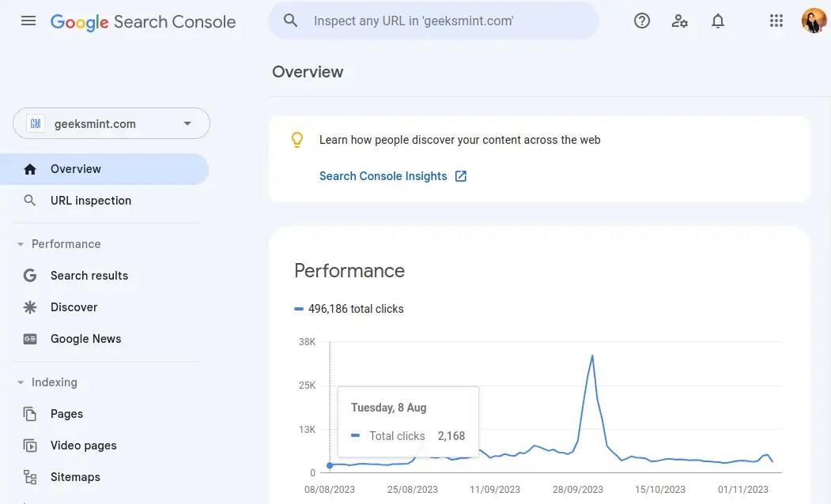Viewport: 831px width, 504px height.
Task: Click the 08/08/2023 axis date label
Action: [x=330, y=490]
